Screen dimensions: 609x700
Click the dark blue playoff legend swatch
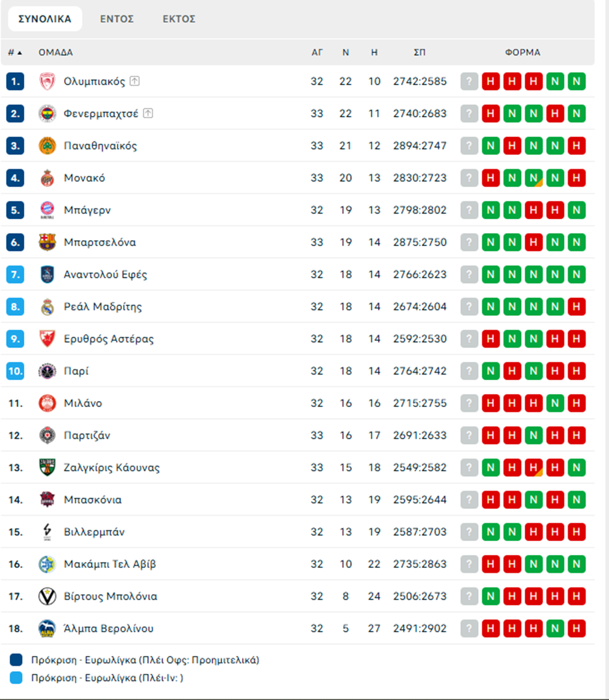[16, 660]
